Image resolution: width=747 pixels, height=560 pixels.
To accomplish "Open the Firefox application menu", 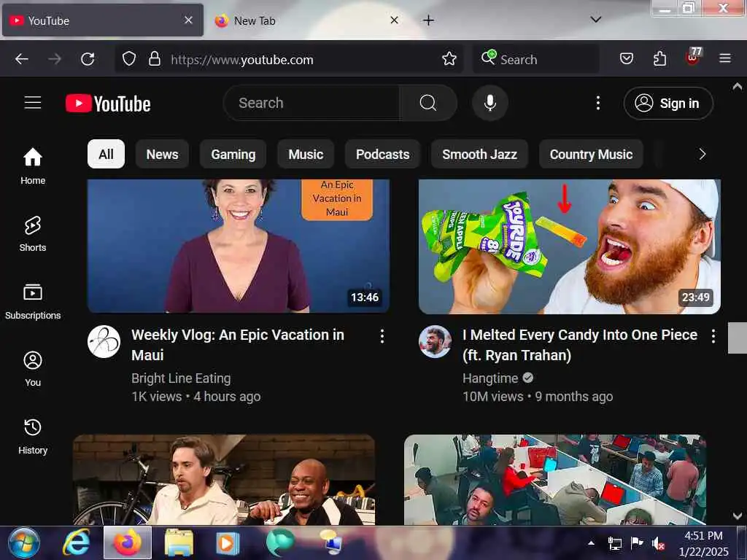I will pos(725,59).
